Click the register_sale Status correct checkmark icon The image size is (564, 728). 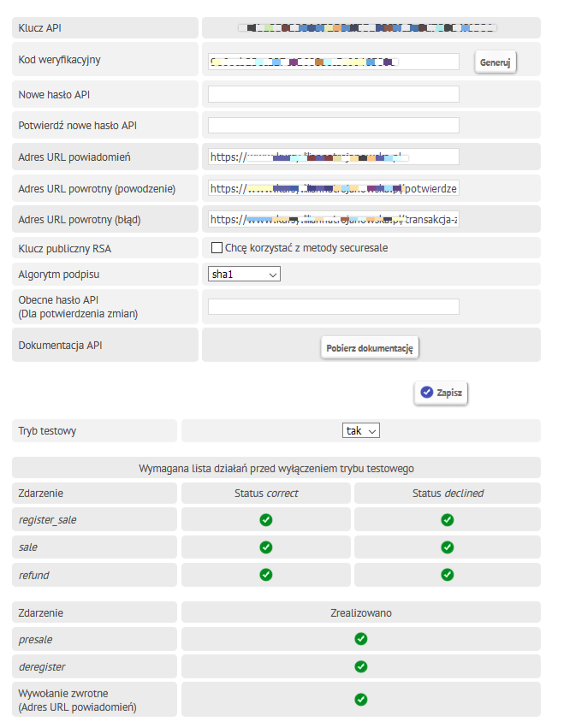click(x=265, y=519)
